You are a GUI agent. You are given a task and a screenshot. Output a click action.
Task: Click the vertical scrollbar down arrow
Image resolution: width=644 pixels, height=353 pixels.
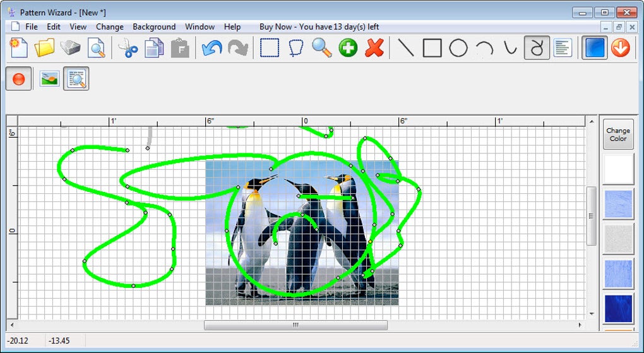(x=592, y=314)
